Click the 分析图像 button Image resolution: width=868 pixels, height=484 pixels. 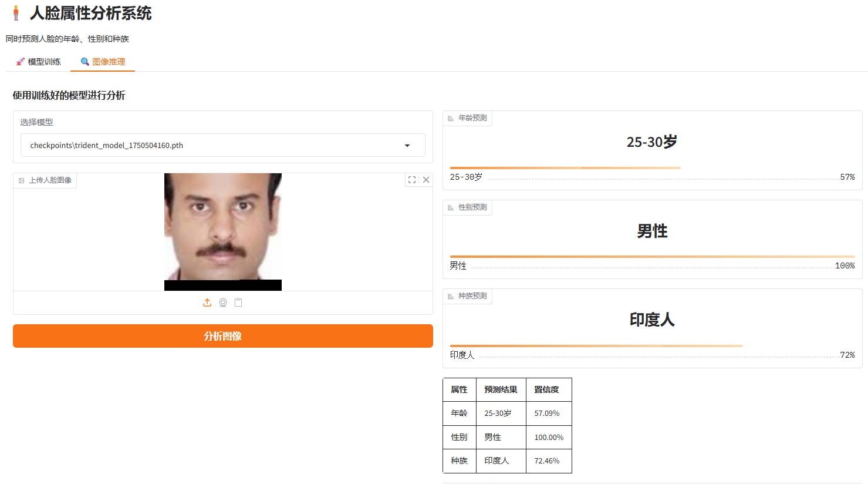(x=223, y=336)
